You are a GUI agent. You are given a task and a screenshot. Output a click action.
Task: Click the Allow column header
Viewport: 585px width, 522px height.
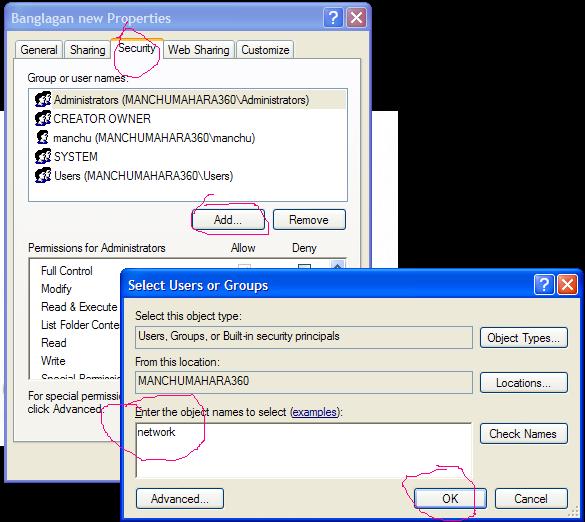[x=243, y=248]
